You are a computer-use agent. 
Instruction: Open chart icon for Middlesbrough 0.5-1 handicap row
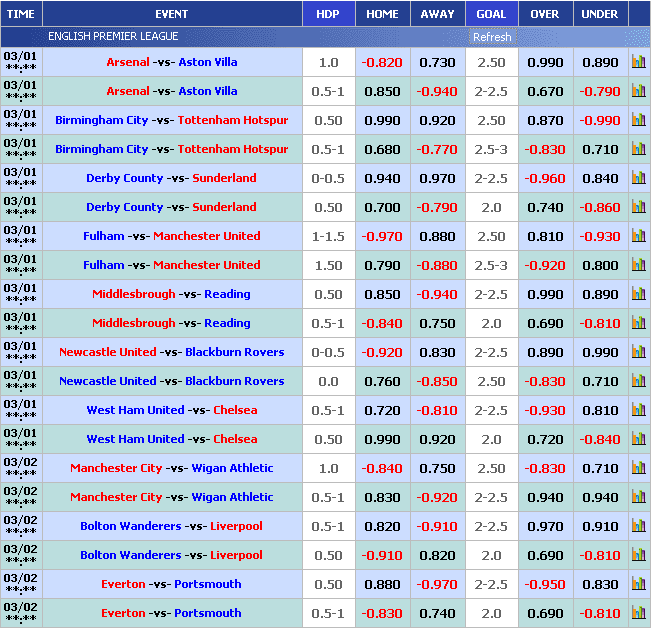[x=639, y=323]
